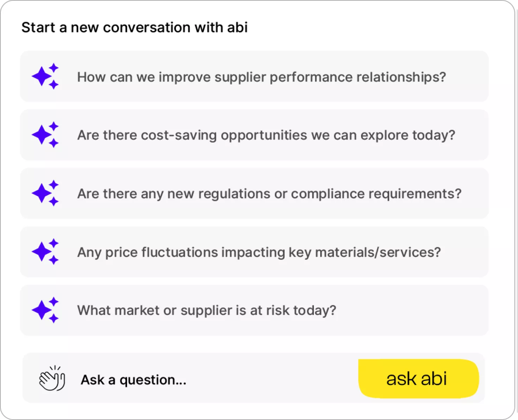The width and height of the screenshot is (518, 420).
Task: Choose the market or supplier at risk question
Action: tap(254, 310)
